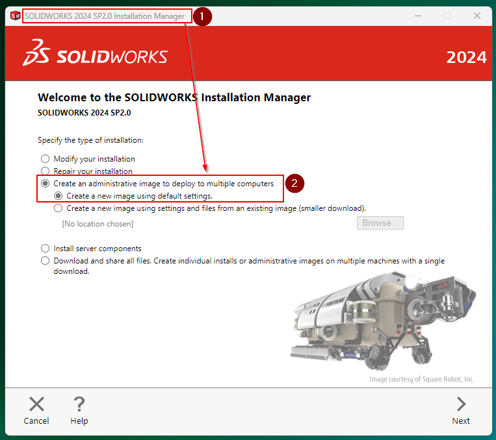Close the Installation Manager window
The width and height of the screenshot is (496, 440).
(x=477, y=16)
